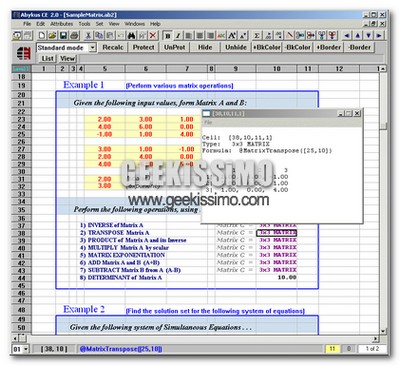Click the New document icon

pos(41,35)
